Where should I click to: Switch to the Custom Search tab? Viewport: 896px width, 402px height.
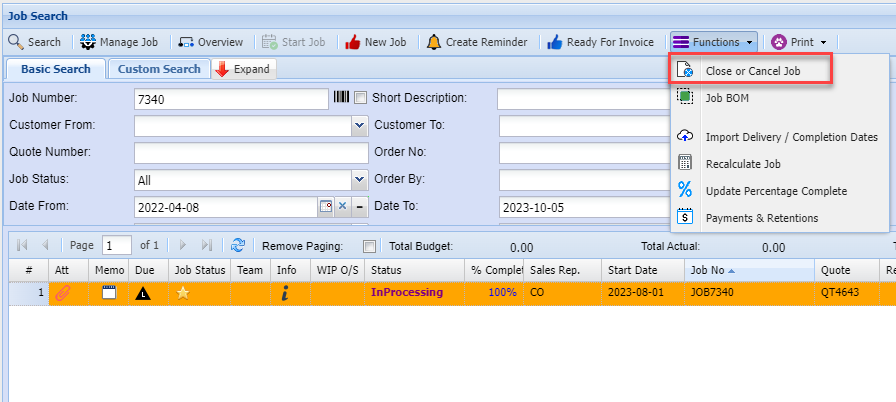click(159, 69)
